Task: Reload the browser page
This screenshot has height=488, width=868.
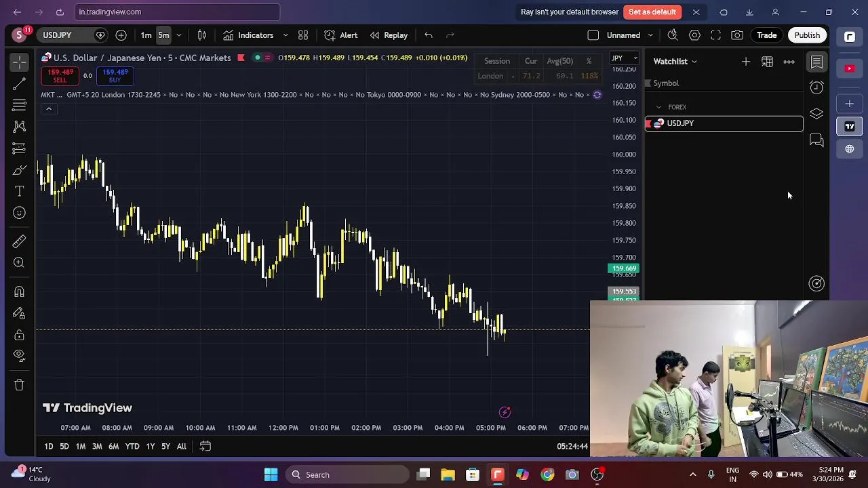Action: [x=60, y=12]
